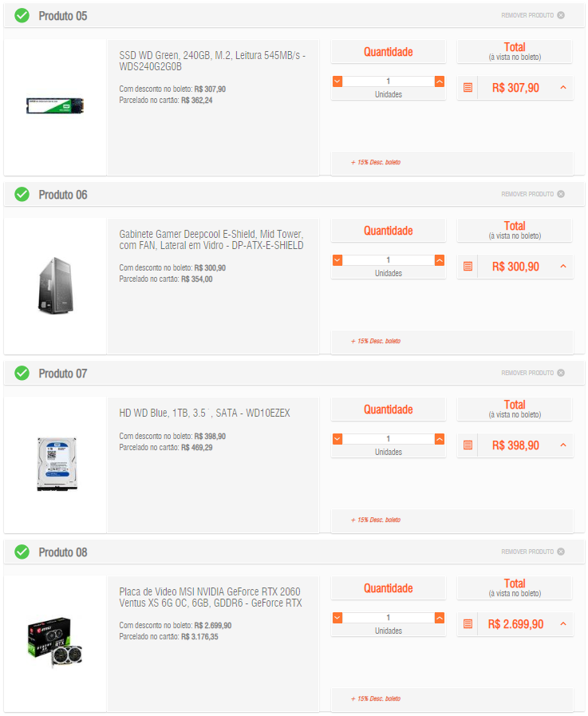588x716 pixels.
Task: Click boleto list icon beside R$ 2.699,90
Action: (468, 623)
